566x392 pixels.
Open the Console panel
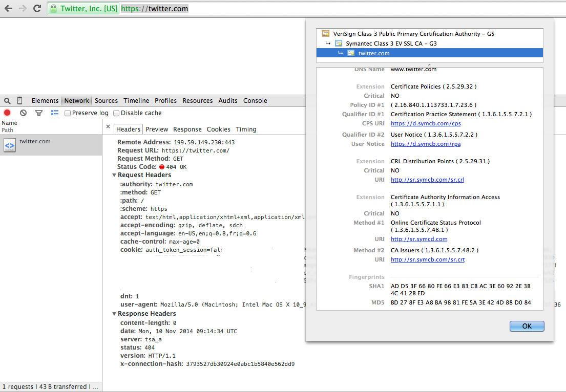pos(255,101)
